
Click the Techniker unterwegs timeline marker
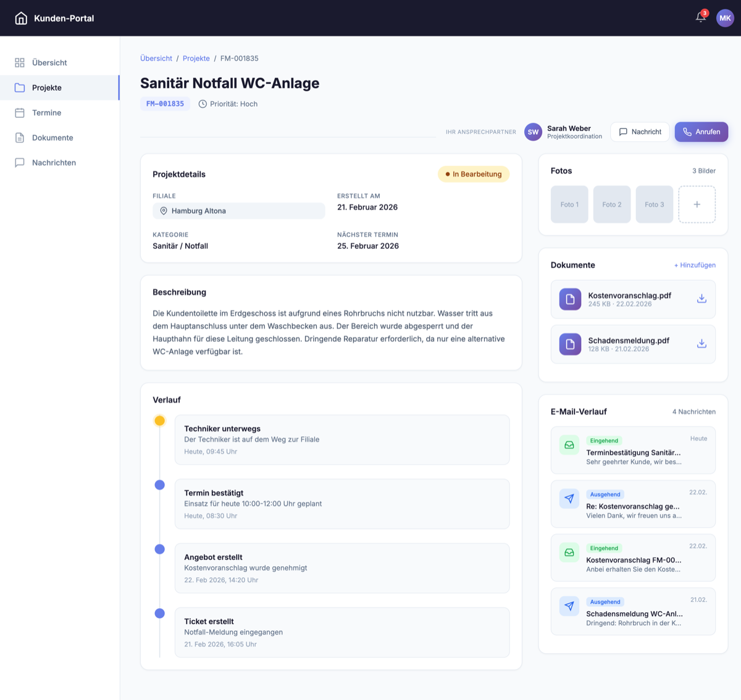pyautogui.click(x=159, y=421)
